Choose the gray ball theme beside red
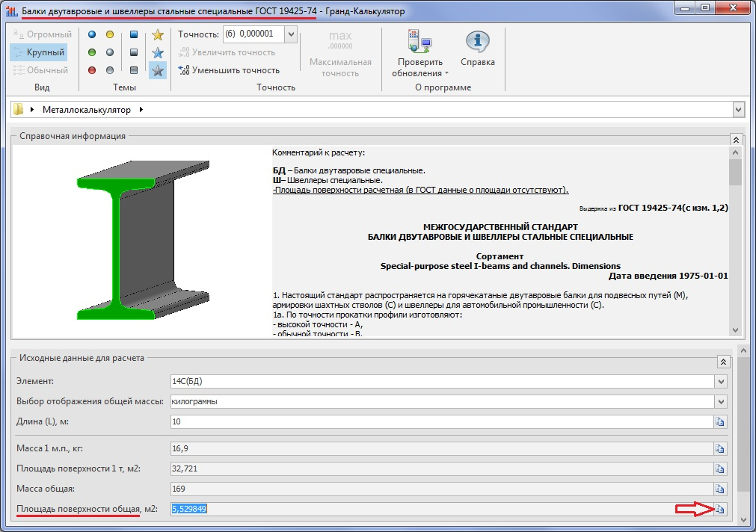 pos(110,70)
